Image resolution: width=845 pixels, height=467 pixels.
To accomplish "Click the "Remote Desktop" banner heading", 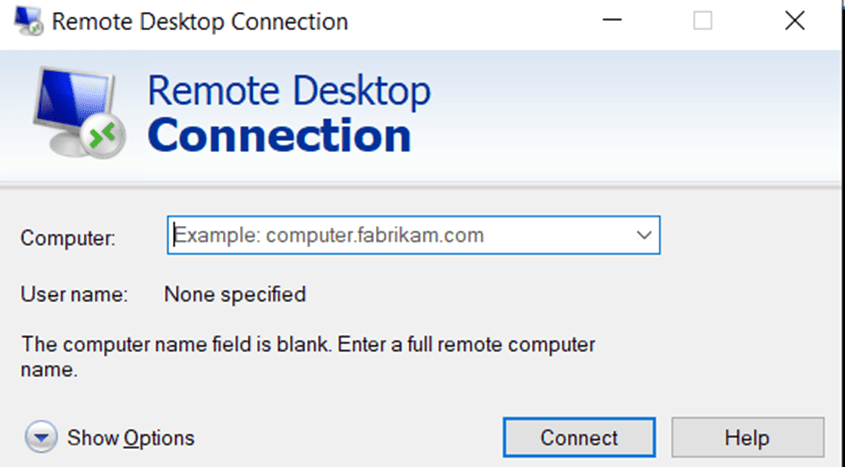I will [289, 92].
